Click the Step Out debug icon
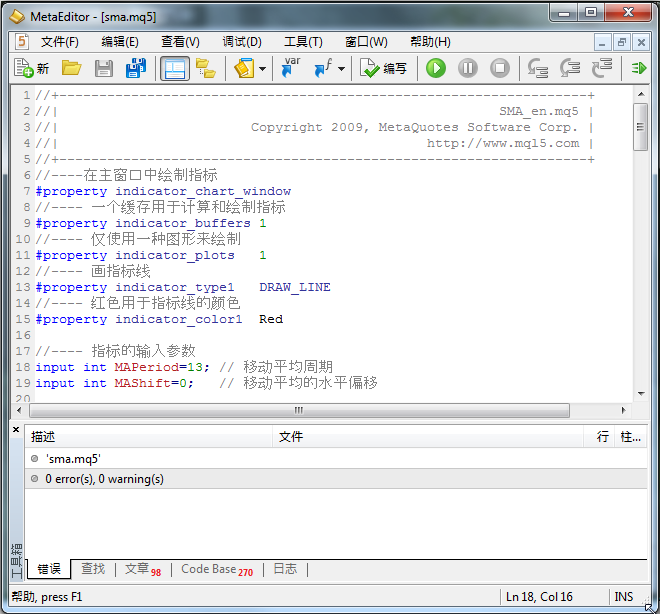 click(x=602, y=68)
